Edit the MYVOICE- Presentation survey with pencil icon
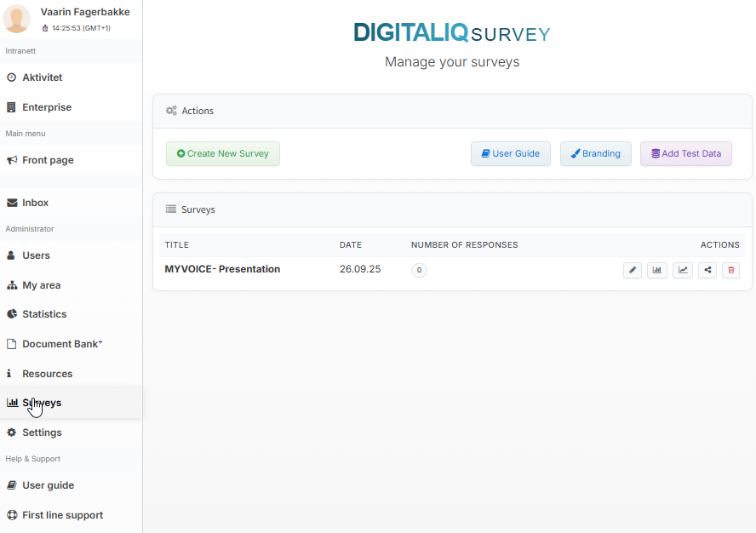The height and width of the screenshot is (533, 756). pyautogui.click(x=632, y=270)
